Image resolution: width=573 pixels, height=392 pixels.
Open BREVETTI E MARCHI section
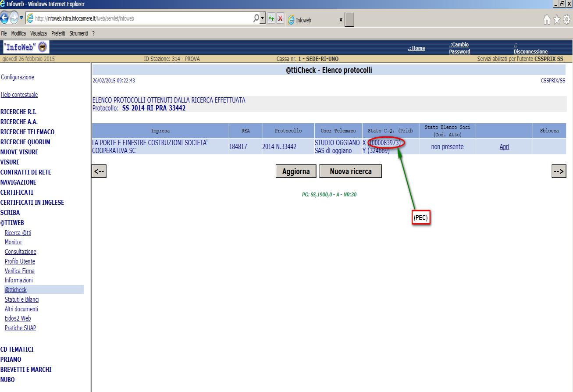(26, 370)
